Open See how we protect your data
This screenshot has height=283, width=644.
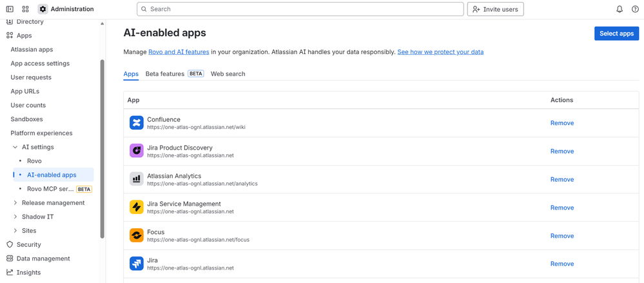440,52
